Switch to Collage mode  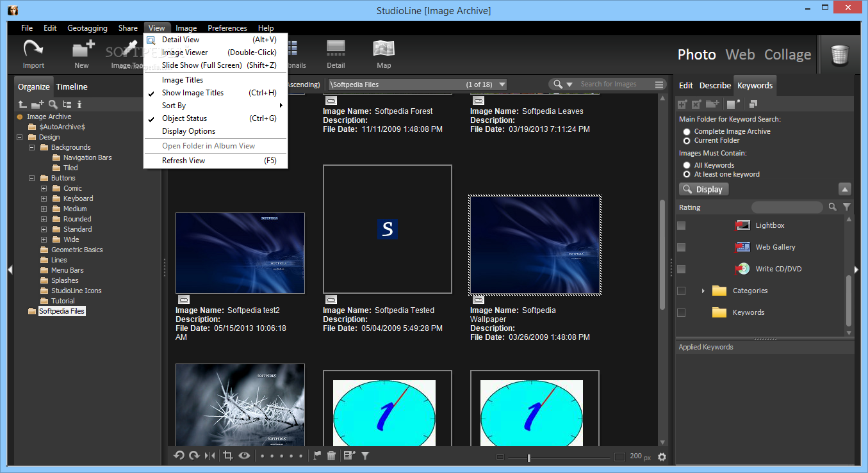click(x=788, y=54)
